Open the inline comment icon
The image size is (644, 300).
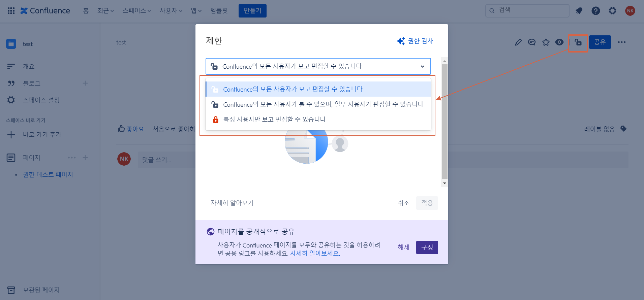pos(532,42)
